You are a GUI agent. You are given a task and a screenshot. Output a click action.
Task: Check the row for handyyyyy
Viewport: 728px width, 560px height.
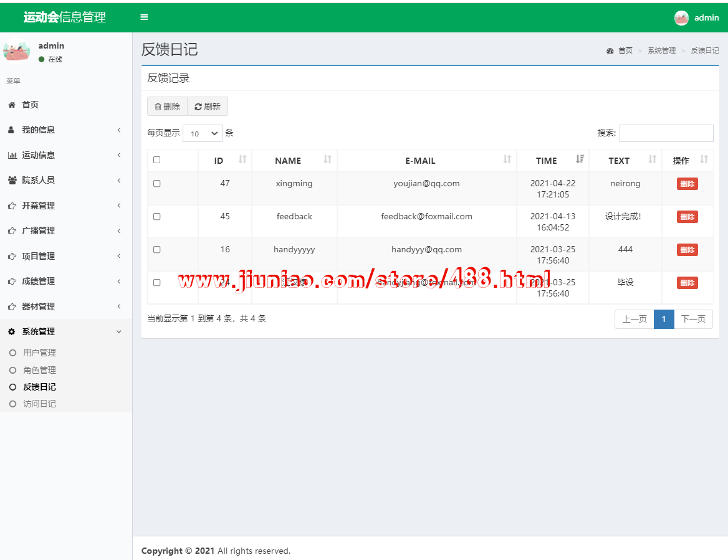pos(157,250)
